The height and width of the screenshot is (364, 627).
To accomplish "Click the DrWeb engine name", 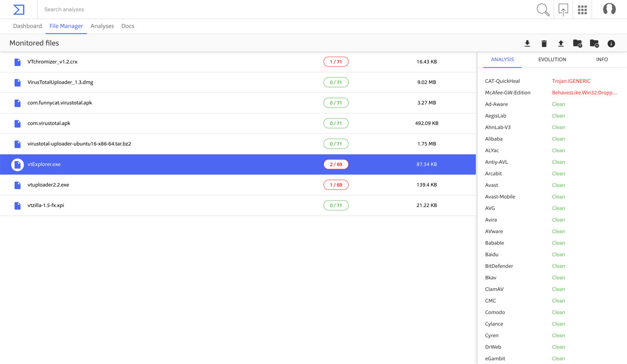I will [x=493, y=347].
